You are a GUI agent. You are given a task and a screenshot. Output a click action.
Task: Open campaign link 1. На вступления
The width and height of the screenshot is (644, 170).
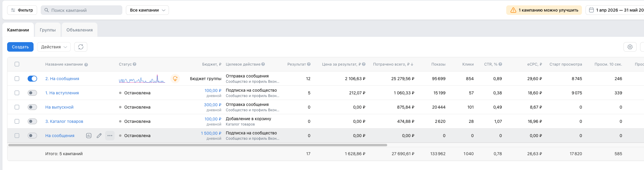click(62, 93)
